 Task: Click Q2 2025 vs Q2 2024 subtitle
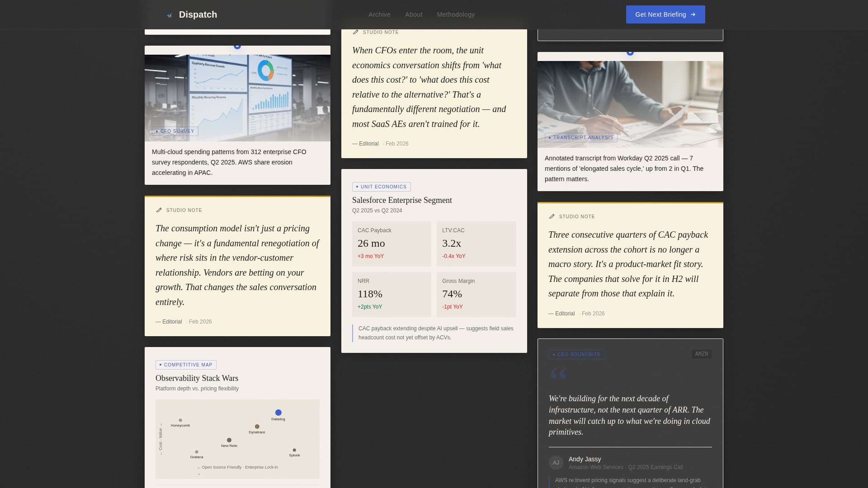(x=377, y=211)
